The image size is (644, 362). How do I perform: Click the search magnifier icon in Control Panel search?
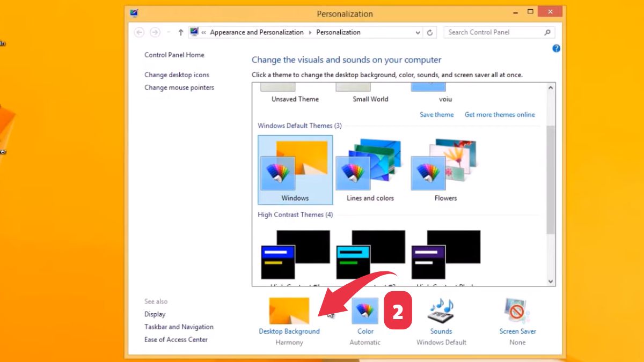coord(547,32)
